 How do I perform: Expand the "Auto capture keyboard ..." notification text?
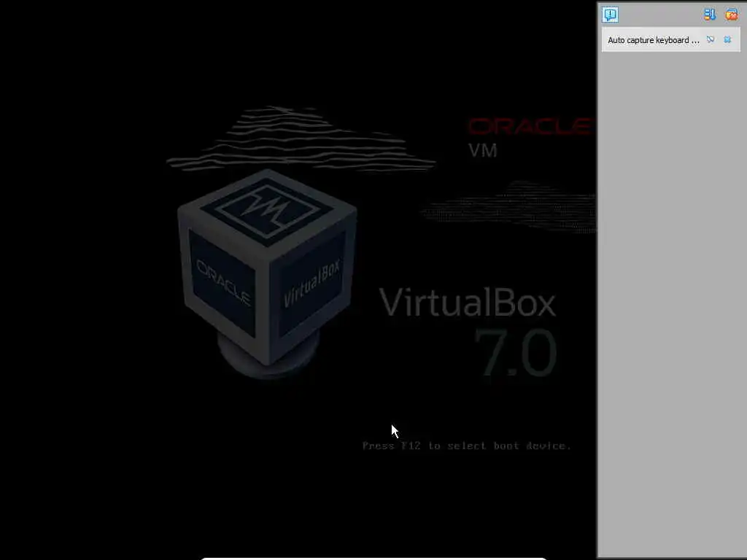pos(653,40)
